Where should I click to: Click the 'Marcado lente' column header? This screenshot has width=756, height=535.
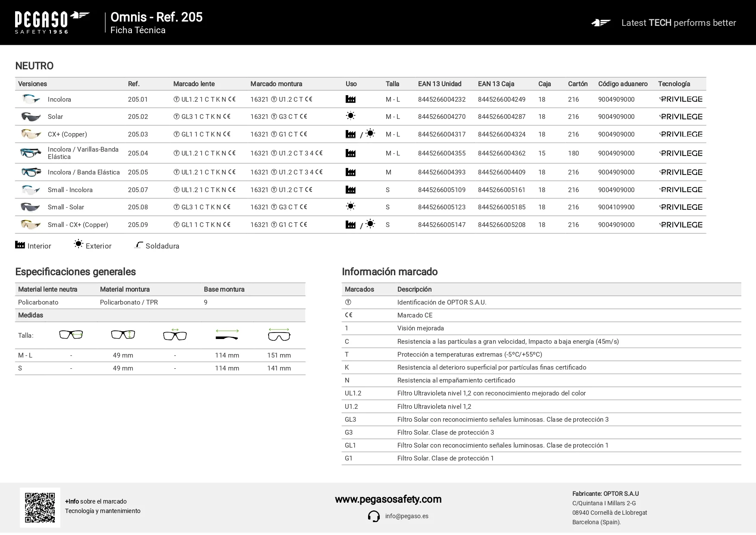point(194,84)
